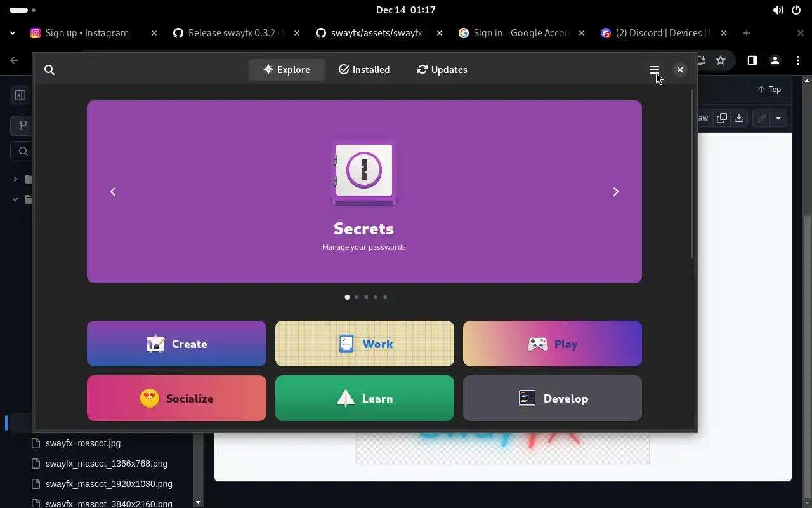Open the browser profile menu
Viewport: 812px width, 508px height.
pyautogui.click(x=775, y=60)
